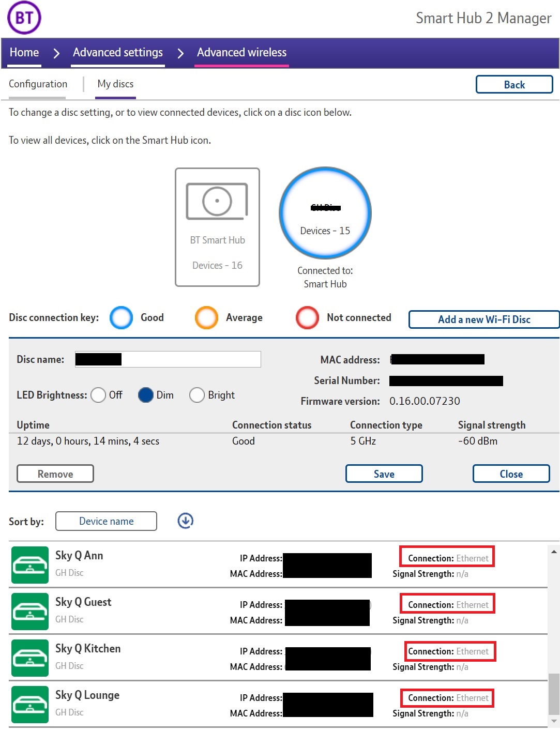
Task: Click the Sky Q Guest device icon
Action: (30, 611)
